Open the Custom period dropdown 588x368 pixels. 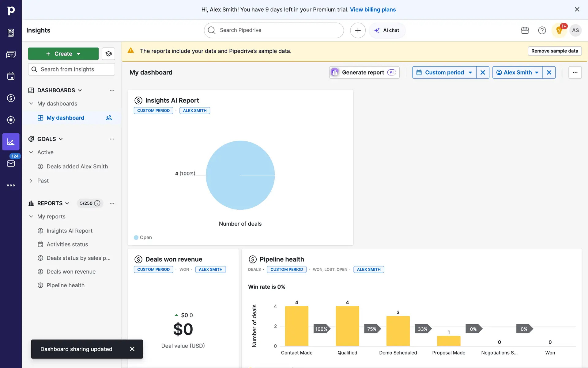tap(444, 72)
